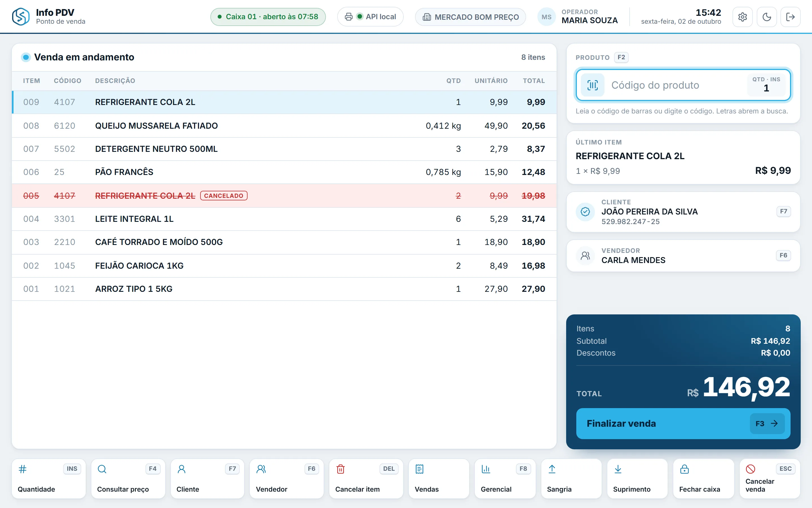
Task: Click the QTD · INS quantity box
Action: click(766, 85)
